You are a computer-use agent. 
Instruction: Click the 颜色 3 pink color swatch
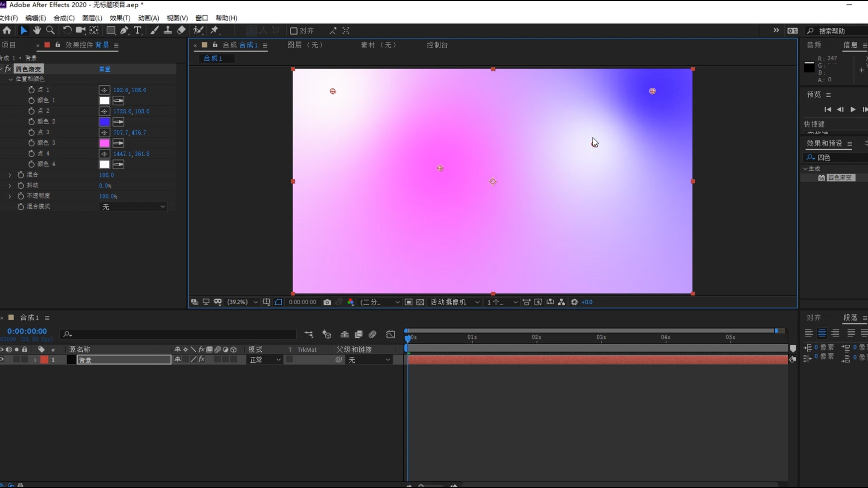pyautogui.click(x=104, y=143)
